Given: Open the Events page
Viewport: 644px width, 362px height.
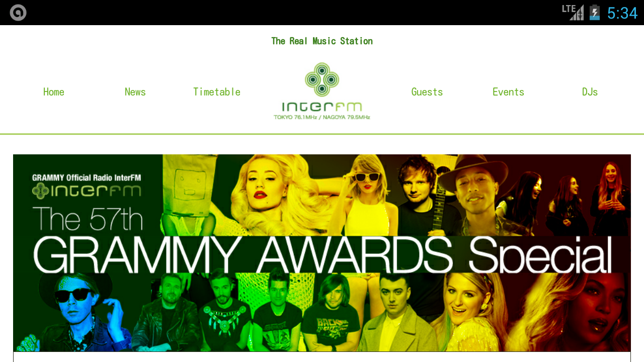Looking at the screenshot, I should coord(508,92).
